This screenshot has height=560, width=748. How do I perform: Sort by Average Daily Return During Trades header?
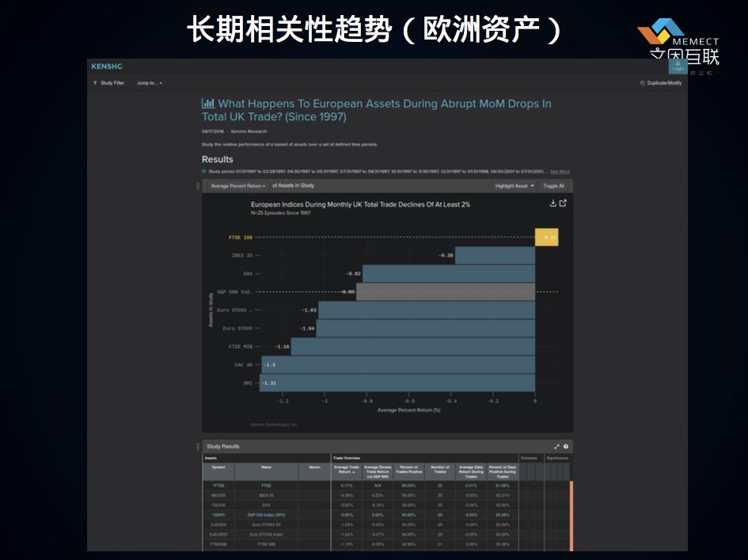point(471,471)
